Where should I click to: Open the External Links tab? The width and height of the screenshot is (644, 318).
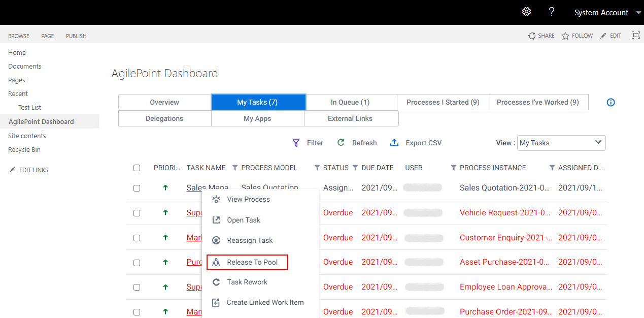point(351,118)
